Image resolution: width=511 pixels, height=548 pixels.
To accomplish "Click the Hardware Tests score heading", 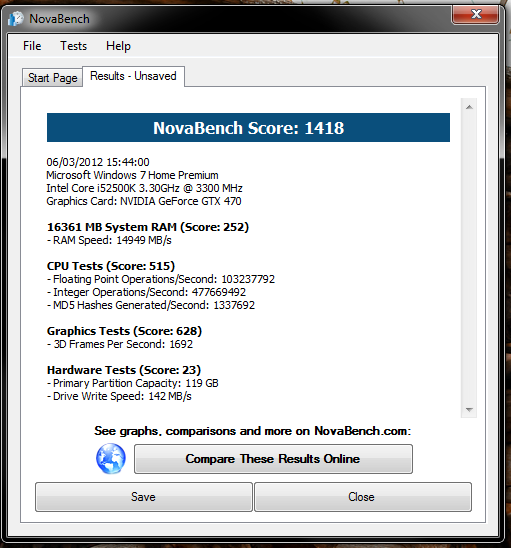I will click(124, 370).
